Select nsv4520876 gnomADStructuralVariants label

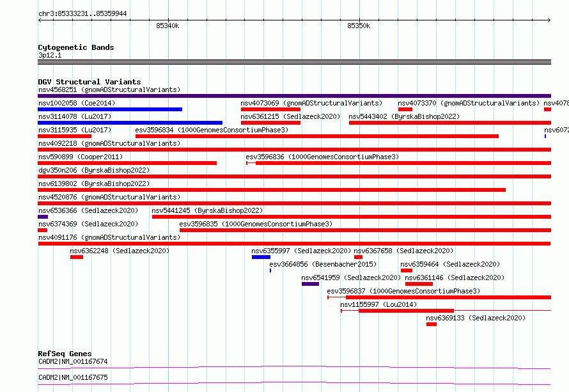(x=109, y=197)
